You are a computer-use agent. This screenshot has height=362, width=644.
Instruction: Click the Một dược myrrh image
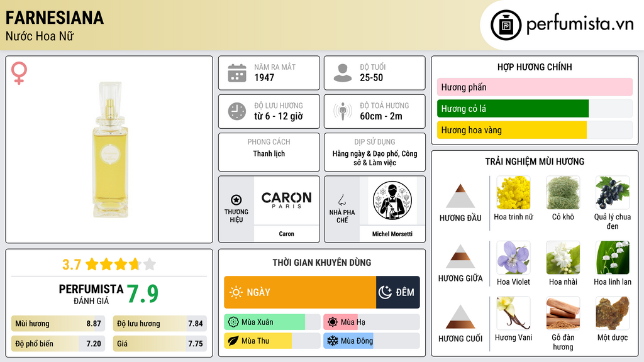click(x=613, y=314)
